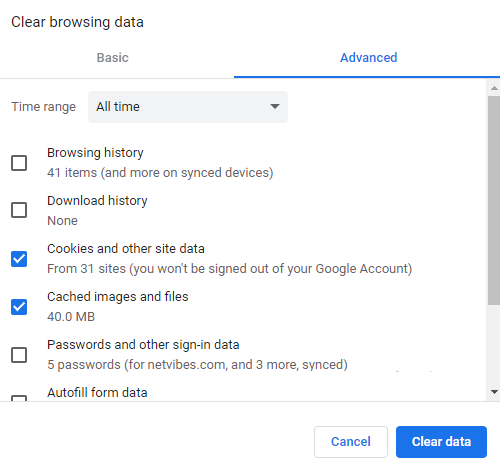Screen dimensions: 500x472
Task: Click the Browsing history label text
Action: [95, 153]
